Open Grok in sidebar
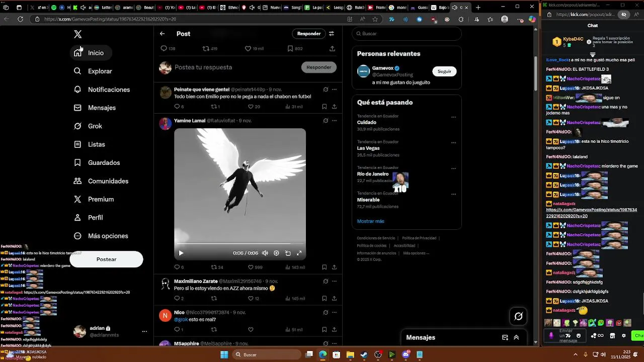The width and height of the screenshot is (644, 362). click(88, 126)
